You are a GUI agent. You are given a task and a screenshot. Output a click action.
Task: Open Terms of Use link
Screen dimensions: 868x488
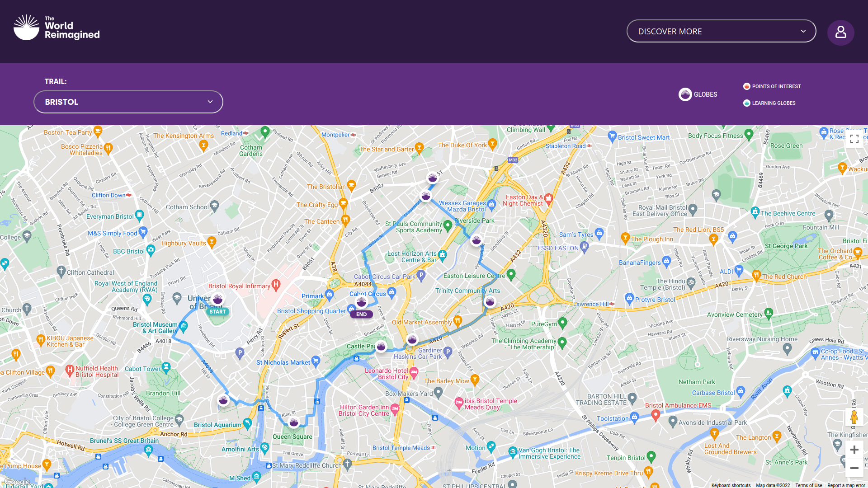808,485
